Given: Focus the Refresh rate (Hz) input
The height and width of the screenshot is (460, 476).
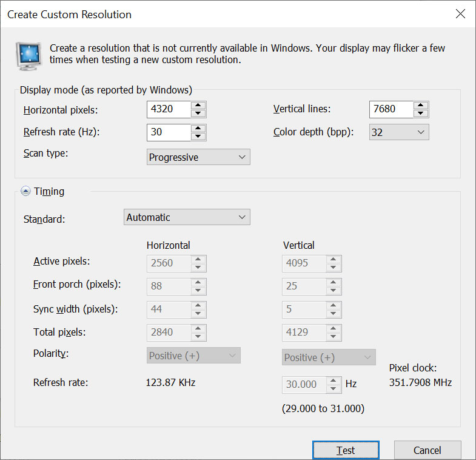Looking at the screenshot, I should (x=168, y=132).
